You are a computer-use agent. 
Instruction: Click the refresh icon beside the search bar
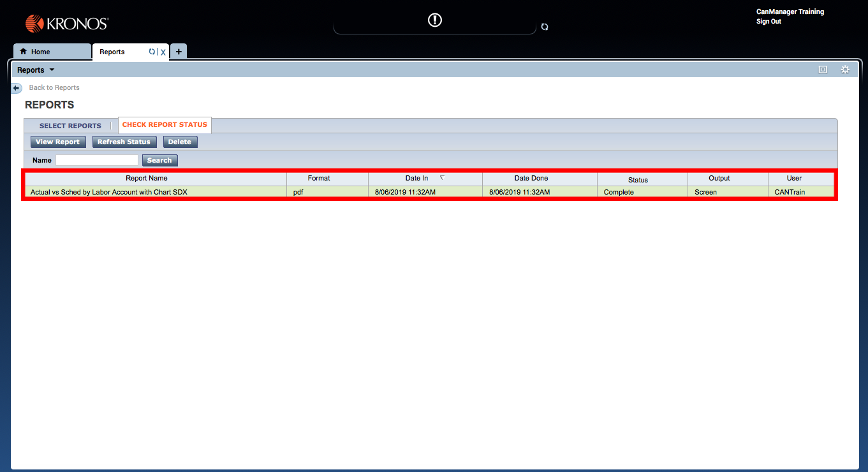[x=544, y=27]
